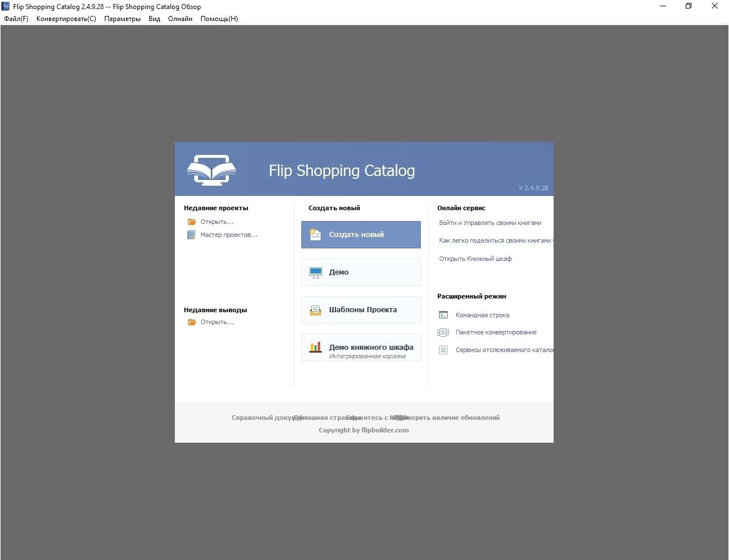Click the bookshelf demo chart icon
Image resolution: width=729 pixels, height=560 pixels.
pos(316,347)
